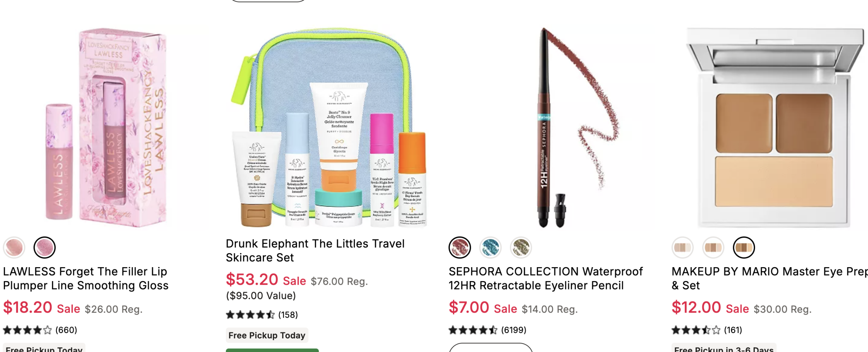Pick the burgundy eyeliner pencil swatch
The image size is (868, 352).
tap(459, 247)
